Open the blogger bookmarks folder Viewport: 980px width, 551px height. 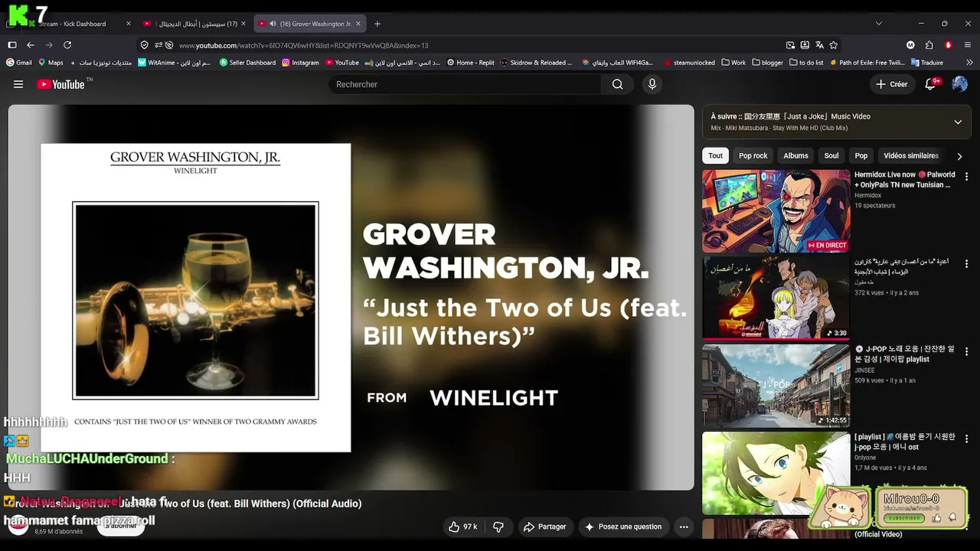768,63
